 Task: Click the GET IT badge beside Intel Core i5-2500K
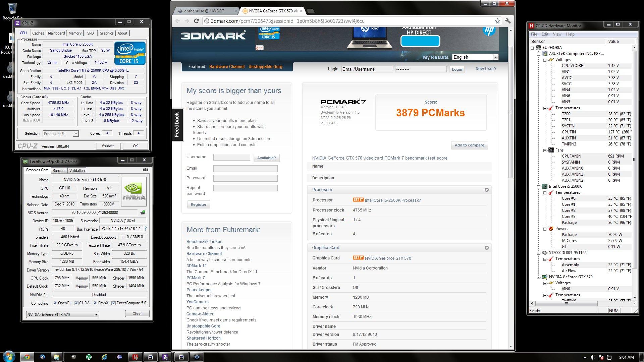coord(358,200)
